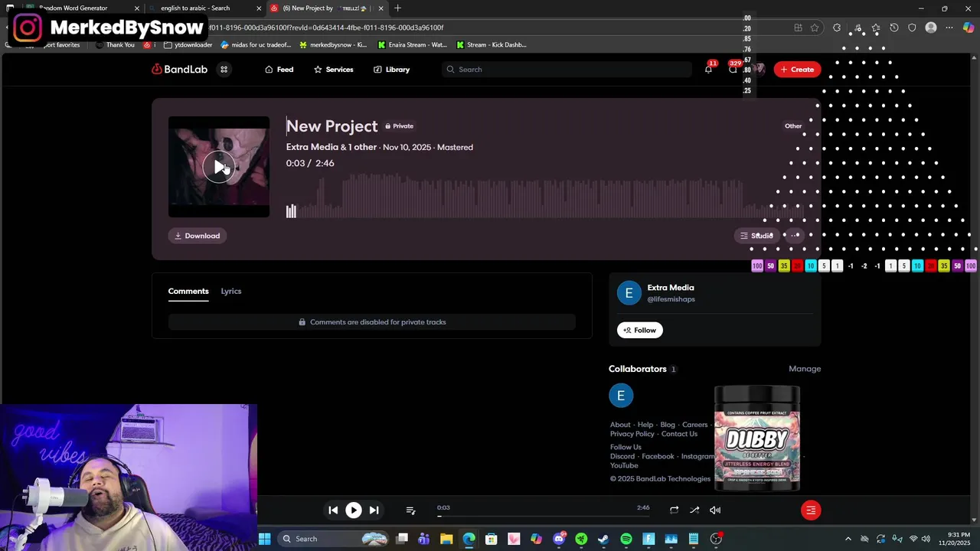This screenshot has height=551, width=980.
Task: Switch to the Comments tab
Action: [188, 291]
